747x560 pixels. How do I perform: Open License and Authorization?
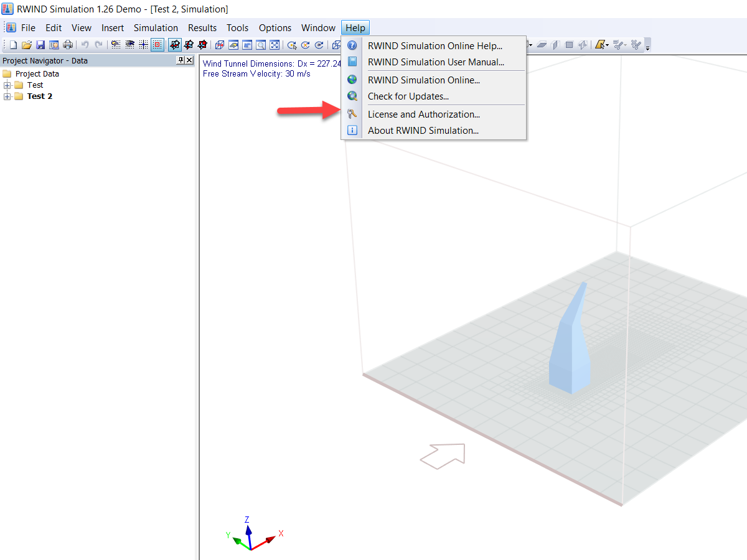[434, 114]
